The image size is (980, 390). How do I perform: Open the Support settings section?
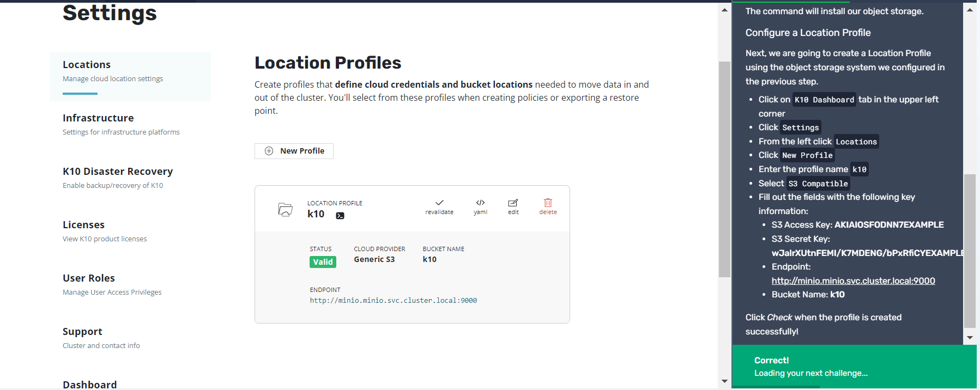(x=101, y=338)
